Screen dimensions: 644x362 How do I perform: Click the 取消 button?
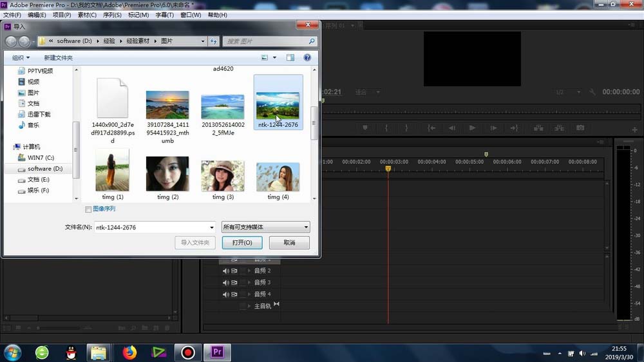pos(289,242)
